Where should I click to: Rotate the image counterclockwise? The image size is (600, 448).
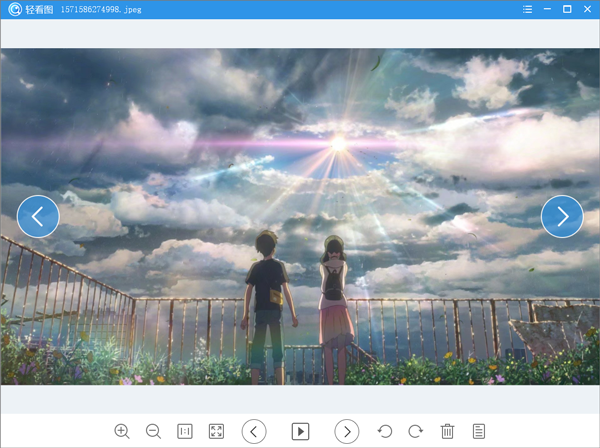[x=384, y=431]
